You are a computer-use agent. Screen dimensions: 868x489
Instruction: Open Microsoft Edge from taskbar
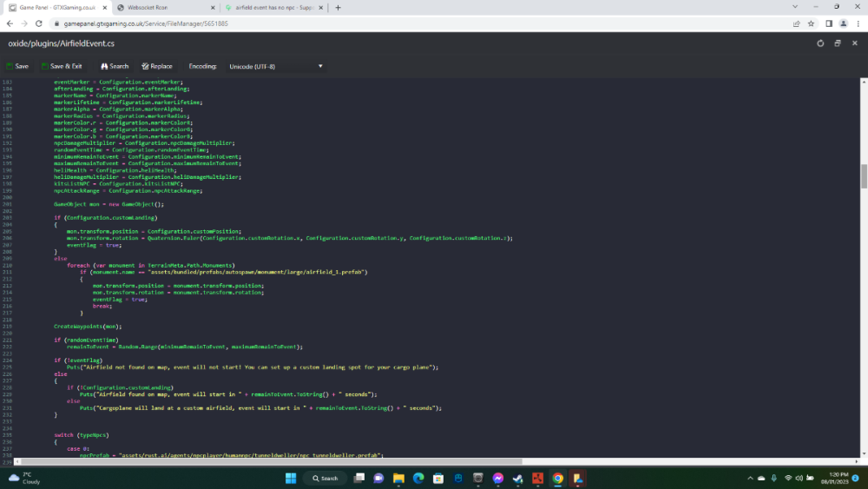pyautogui.click(x=418, y=478)
